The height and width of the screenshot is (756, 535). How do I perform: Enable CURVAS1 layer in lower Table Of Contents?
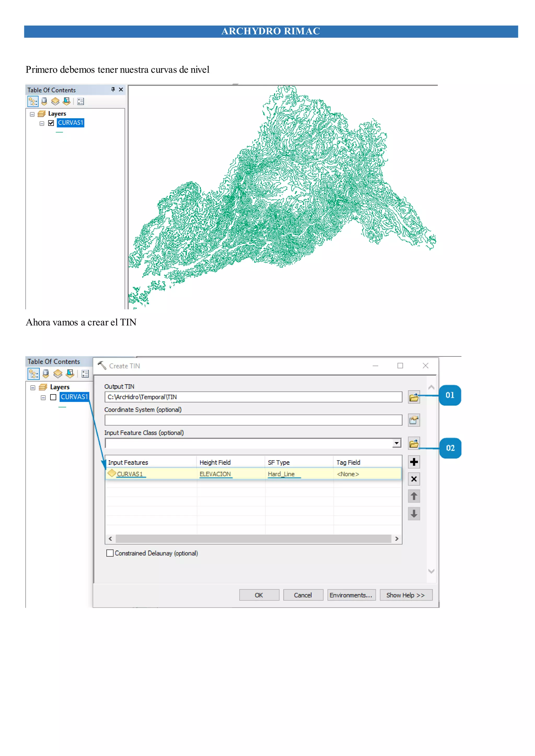pos(53,397)
